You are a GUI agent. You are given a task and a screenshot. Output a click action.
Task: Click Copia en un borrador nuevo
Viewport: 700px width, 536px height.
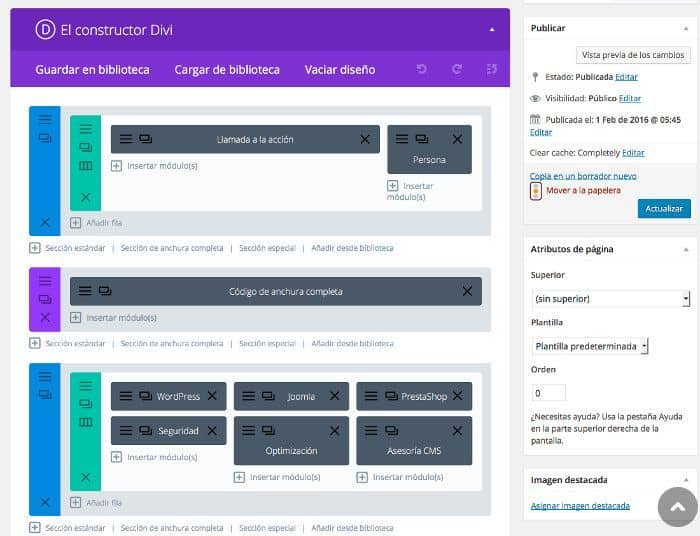click(583, 176)
